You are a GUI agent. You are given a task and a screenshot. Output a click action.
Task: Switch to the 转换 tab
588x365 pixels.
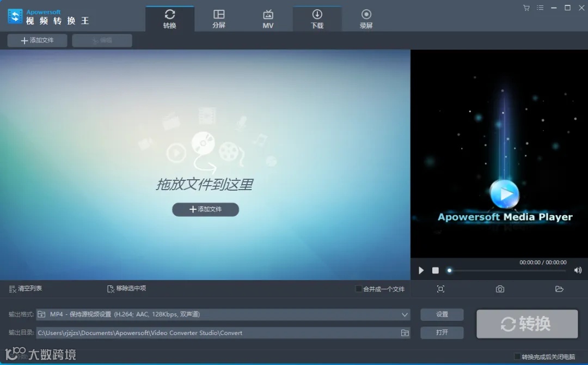170,19
